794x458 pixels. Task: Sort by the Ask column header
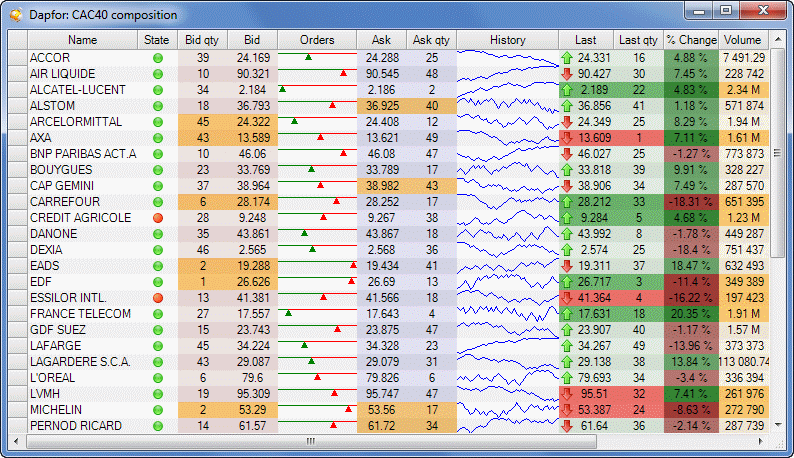[381, 40]
